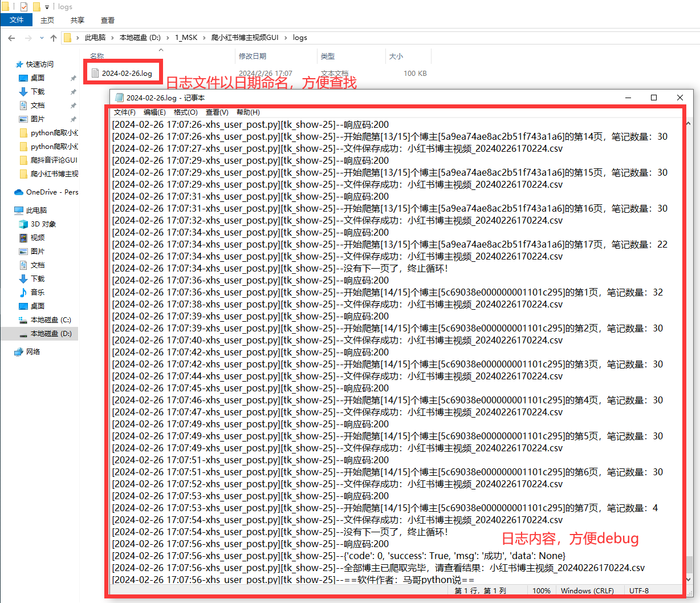Select the 2024-02-26.log file icon
This screenshot has width=700, height=603.
coord(95,73)
